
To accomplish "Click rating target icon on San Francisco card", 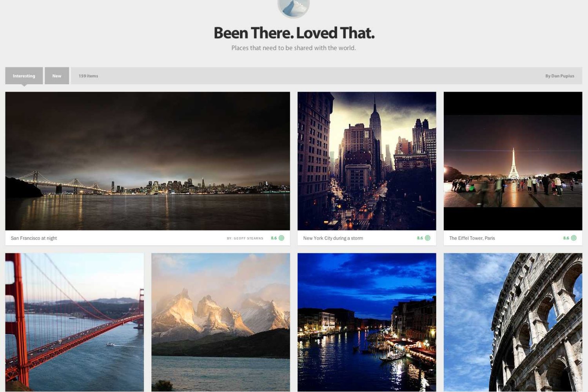I will pyautogui.click(x=281, y=238).
